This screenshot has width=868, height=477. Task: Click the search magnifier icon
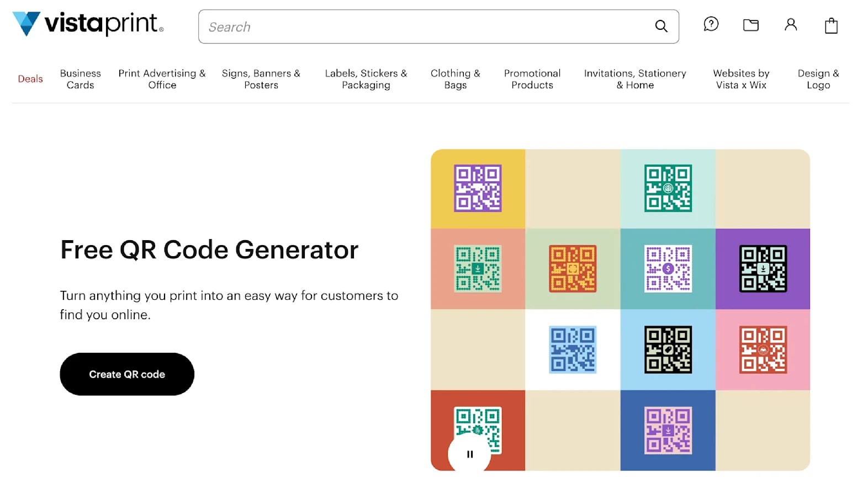(x=660, y=26)
